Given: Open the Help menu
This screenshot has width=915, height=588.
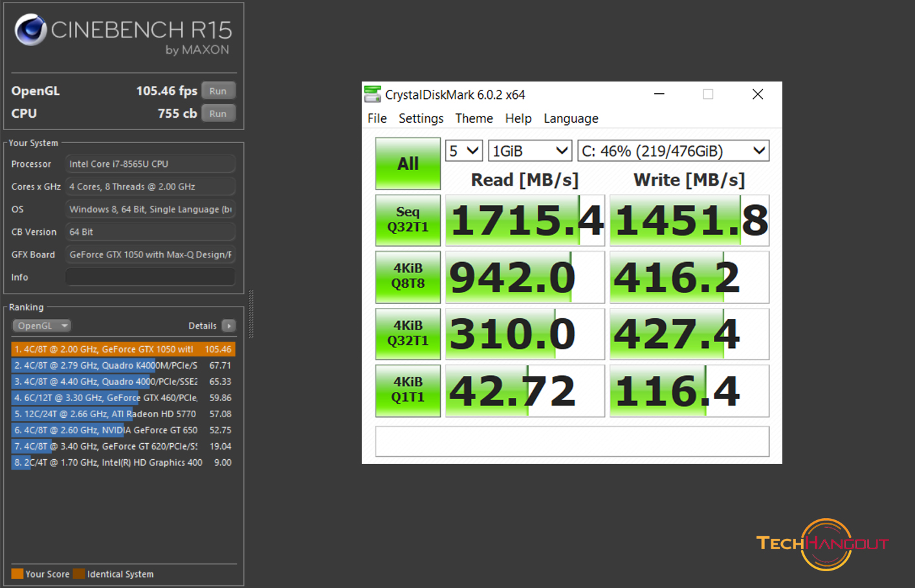Looking at the screenshot, I should 518,118.
